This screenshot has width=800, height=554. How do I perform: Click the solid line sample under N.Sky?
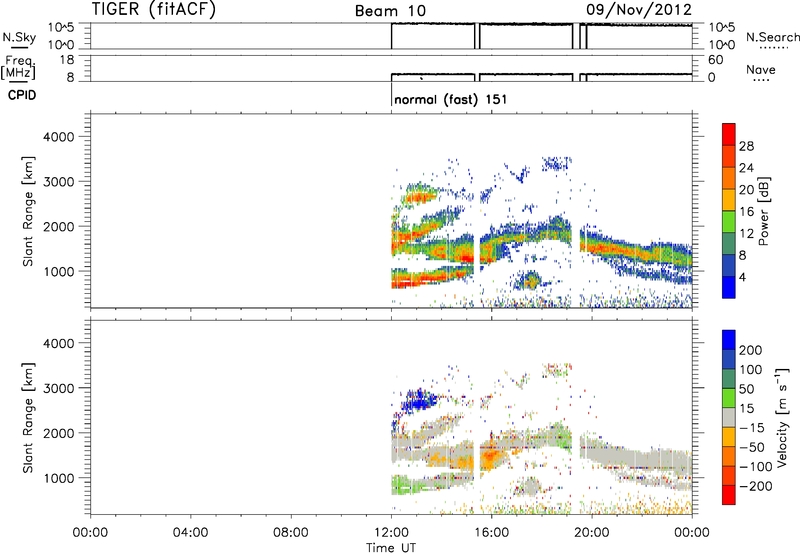19,48
